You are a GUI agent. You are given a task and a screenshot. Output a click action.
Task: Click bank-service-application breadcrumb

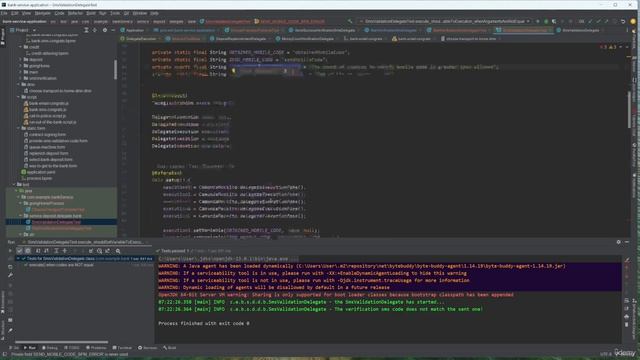pyautogui.click(x=24, y=22)
